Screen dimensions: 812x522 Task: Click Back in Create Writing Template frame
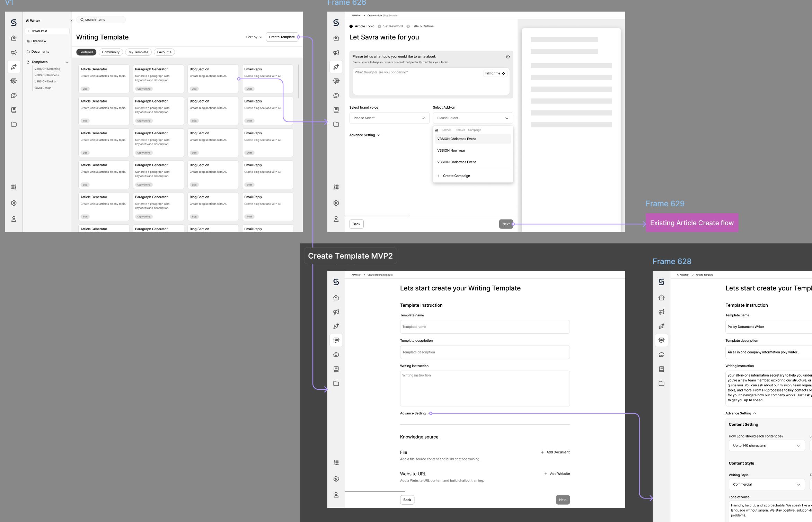(407, 500)
